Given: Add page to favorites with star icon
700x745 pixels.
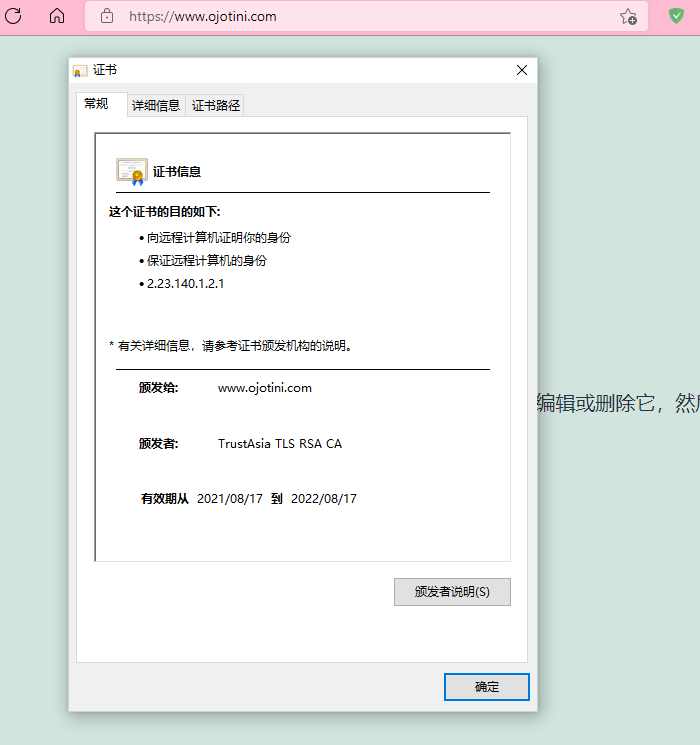Looking at the screenshot, I should click(628, 17).
